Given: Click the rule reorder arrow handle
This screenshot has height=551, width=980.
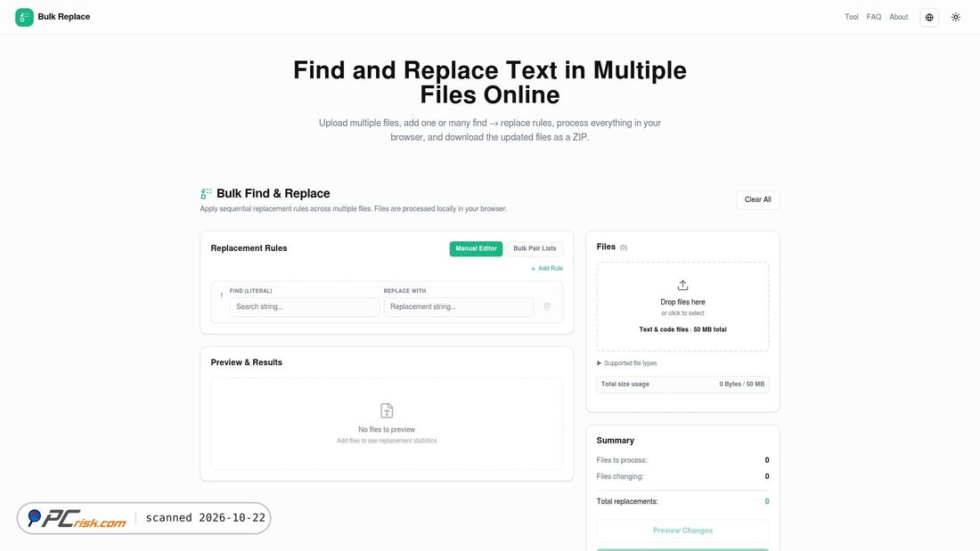Looking at the screenshot, I should tap(221, 295).
